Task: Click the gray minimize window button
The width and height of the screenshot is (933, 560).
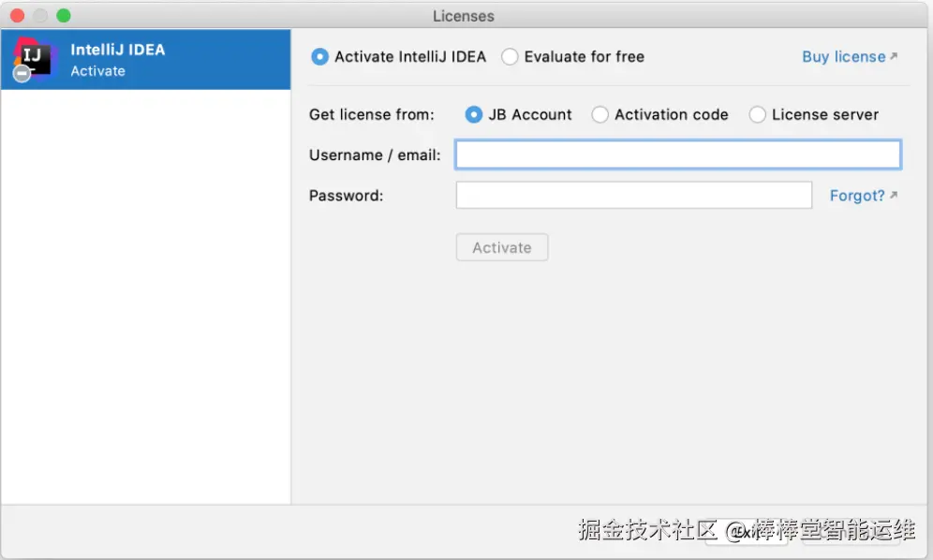Action: click(40, 16)
